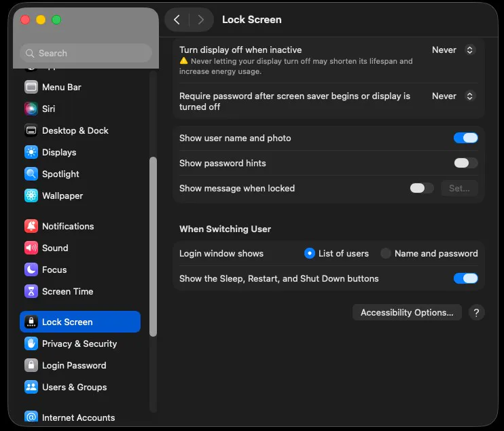The width and height of the screenshot is (504, 431).
Task: Click the Siri icon in sidebar
Action: [31, 109]
